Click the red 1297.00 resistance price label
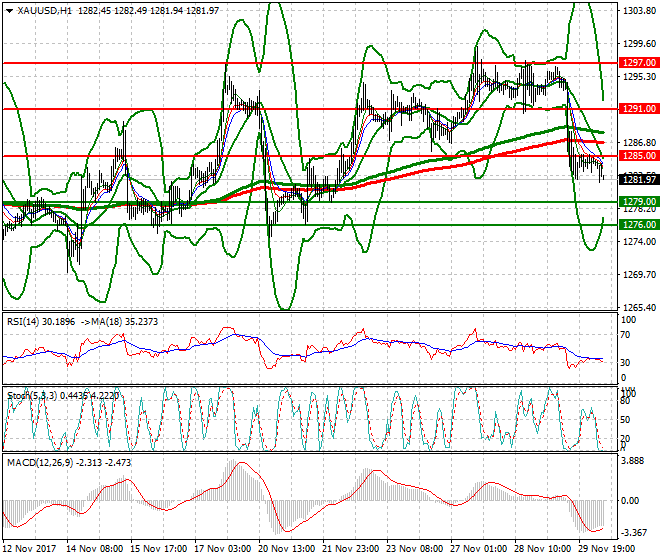Screen dimensions: 660x560 (638, 62)
